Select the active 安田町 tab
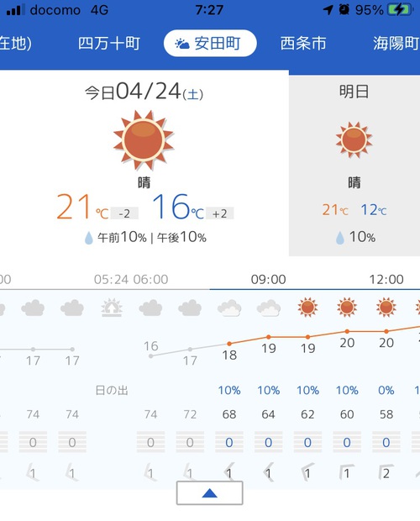The height and width of the screenshot is (521, 420). (210, 43)
